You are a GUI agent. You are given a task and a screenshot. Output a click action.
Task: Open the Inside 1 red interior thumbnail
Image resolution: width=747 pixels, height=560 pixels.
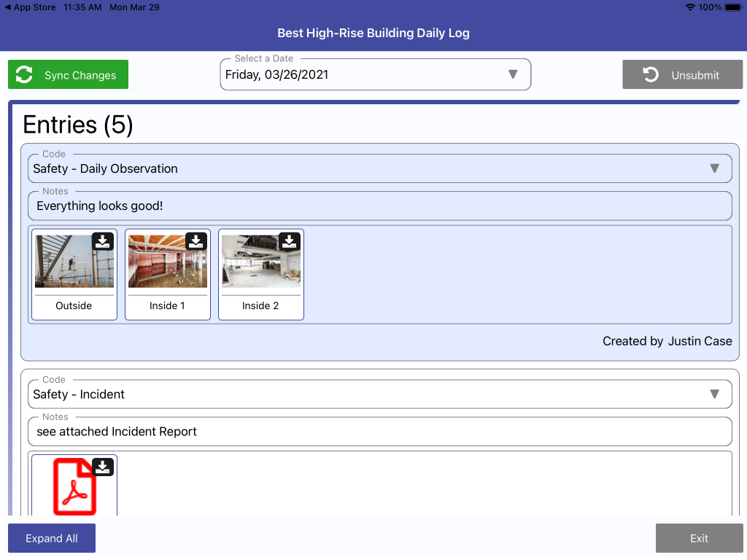click(x=168, y=261)
